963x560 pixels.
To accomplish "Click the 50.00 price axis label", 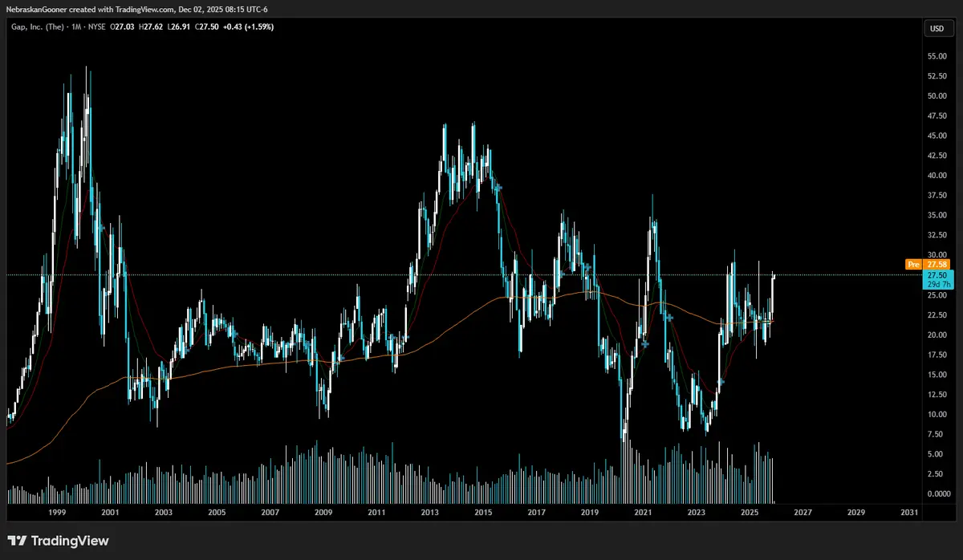I will [937, 96].
